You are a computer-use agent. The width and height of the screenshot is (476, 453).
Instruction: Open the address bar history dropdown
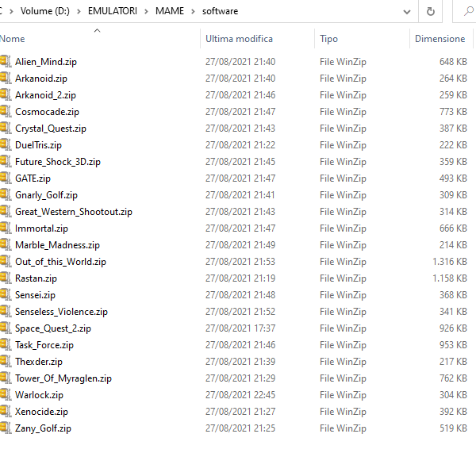click(x=407, y=12)
